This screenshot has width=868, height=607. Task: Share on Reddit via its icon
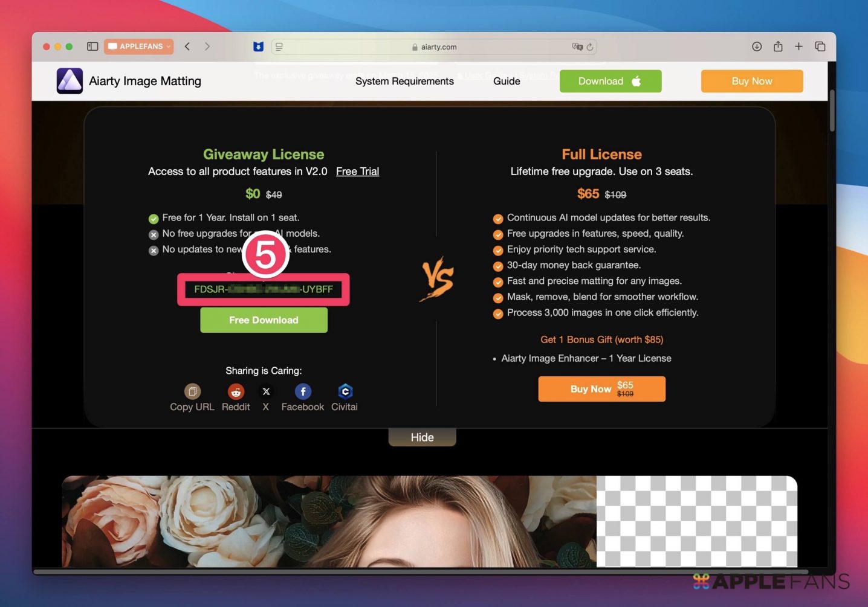[236, 391]
